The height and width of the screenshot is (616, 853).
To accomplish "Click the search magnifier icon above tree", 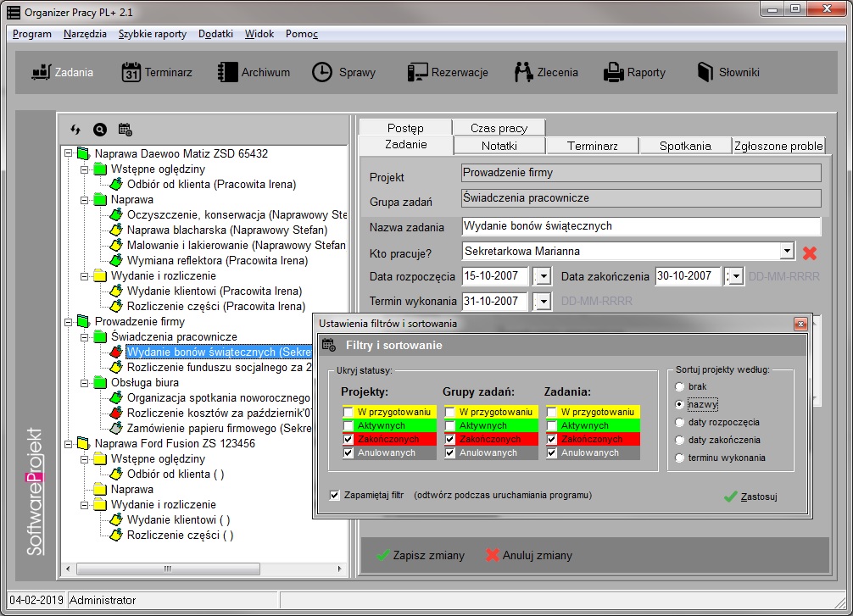I will coord(100,130).
